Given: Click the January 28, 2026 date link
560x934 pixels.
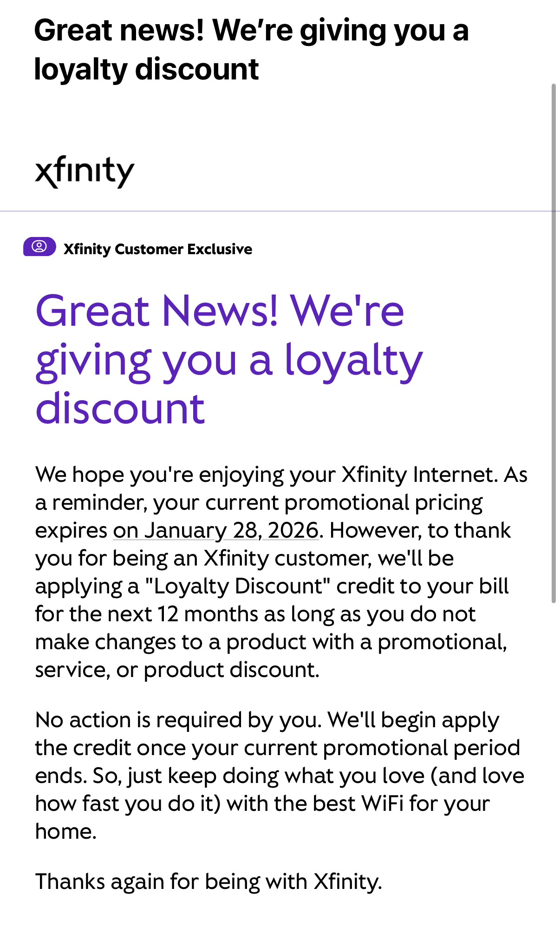Looking at the screenshot, I should tap(216, 531).
